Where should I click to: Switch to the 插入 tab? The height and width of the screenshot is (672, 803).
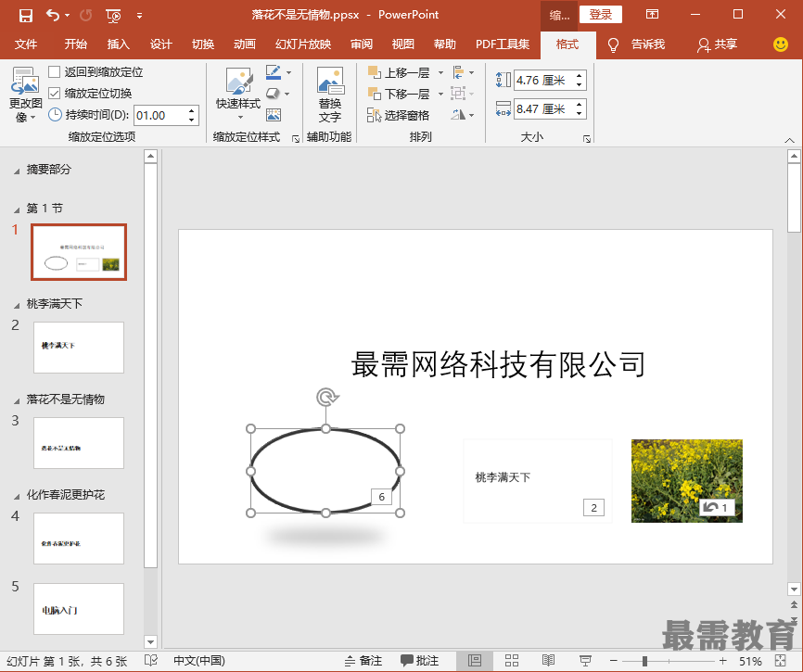pyautogui.click(x=119, y=44)
